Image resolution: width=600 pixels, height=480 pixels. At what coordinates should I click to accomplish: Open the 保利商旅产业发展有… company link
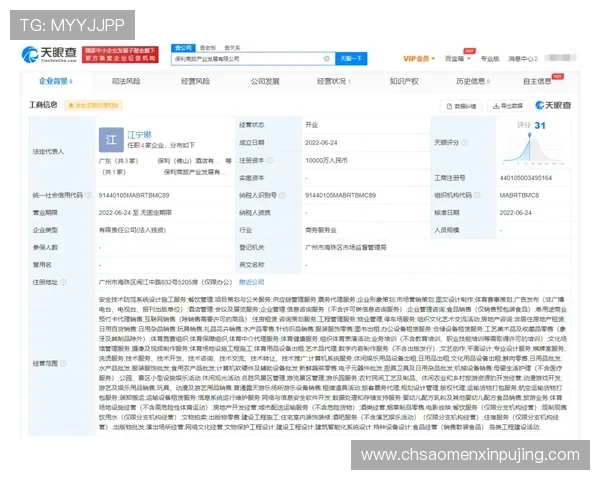point(195,172)
